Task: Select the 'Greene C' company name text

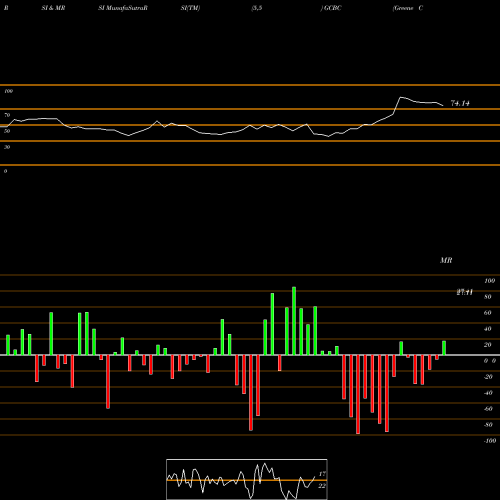Action: tap(408, 8)
